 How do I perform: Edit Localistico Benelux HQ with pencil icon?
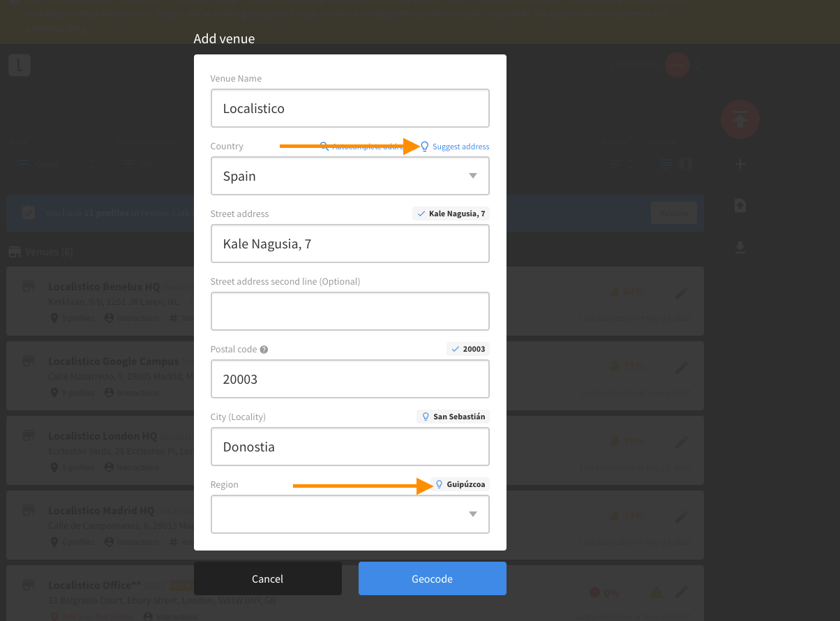(682, 292)
